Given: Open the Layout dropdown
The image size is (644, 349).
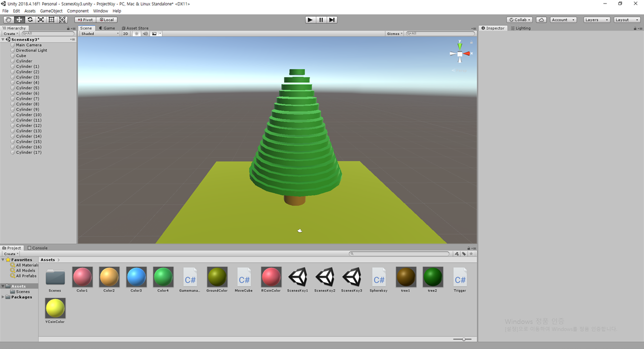Looking at the screenshot, I should click(x=626, y=20).
